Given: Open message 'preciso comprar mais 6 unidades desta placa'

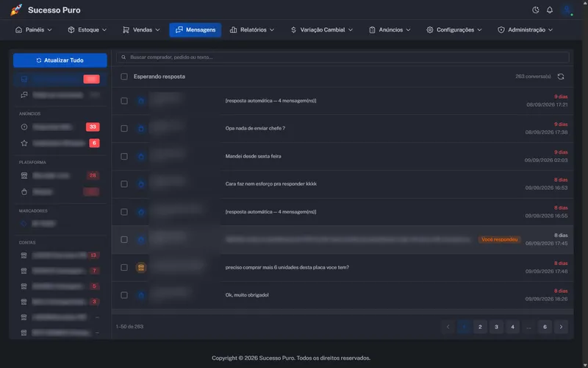Looking at the screenshot, I should coord(287,267).
